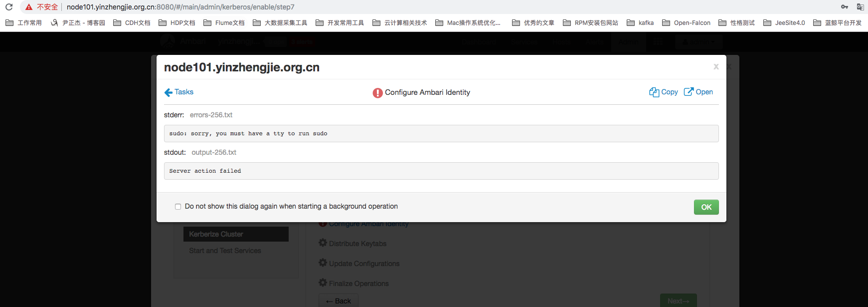Open the kafka bookmark folder
This screenshot has height=307, width=868.
coord(640,23)
